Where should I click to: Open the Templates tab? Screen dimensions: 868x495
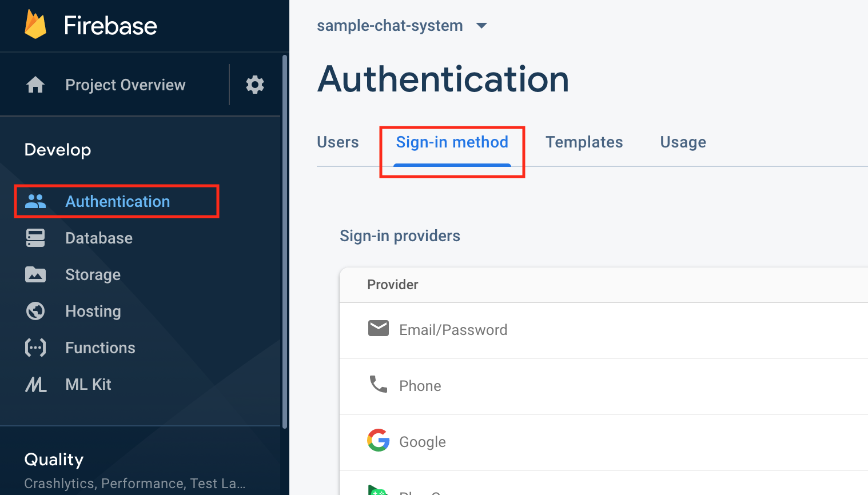pos(584,142)
